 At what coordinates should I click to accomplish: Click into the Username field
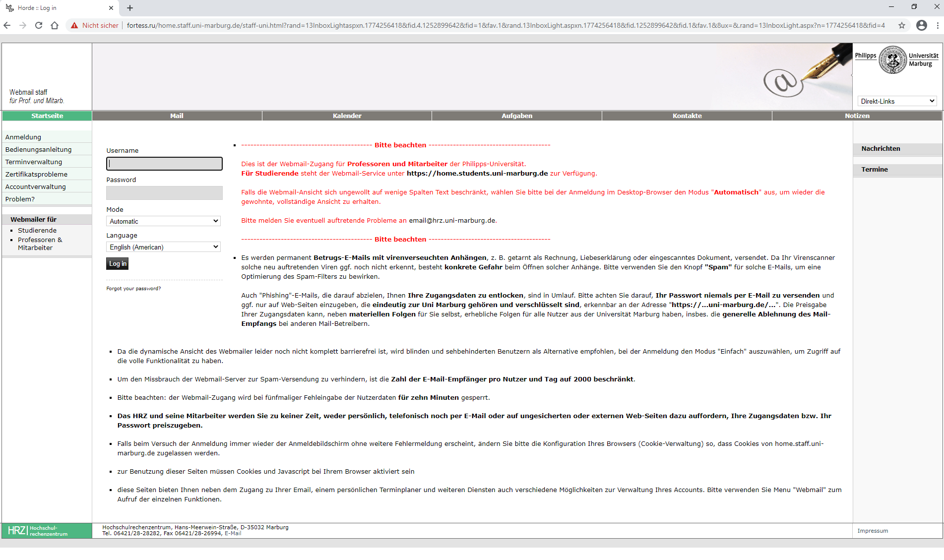164,164
